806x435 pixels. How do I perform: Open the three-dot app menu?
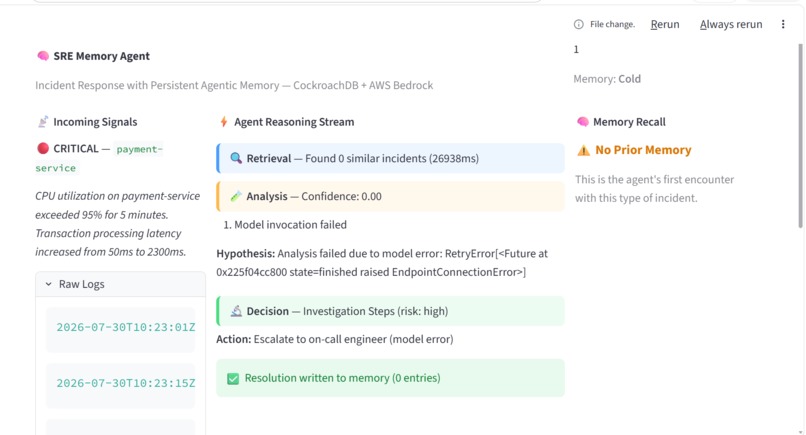(783, 24)
